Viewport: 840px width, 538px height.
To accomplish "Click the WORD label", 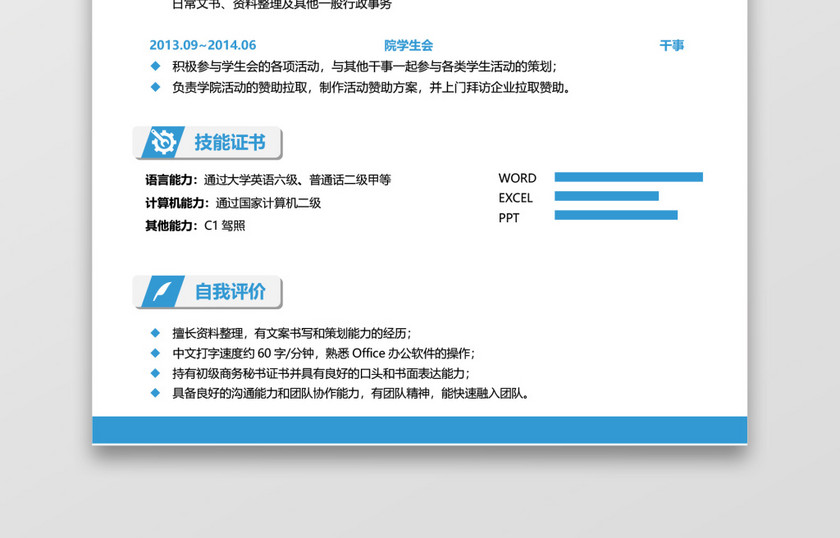I will click(517, 178).
